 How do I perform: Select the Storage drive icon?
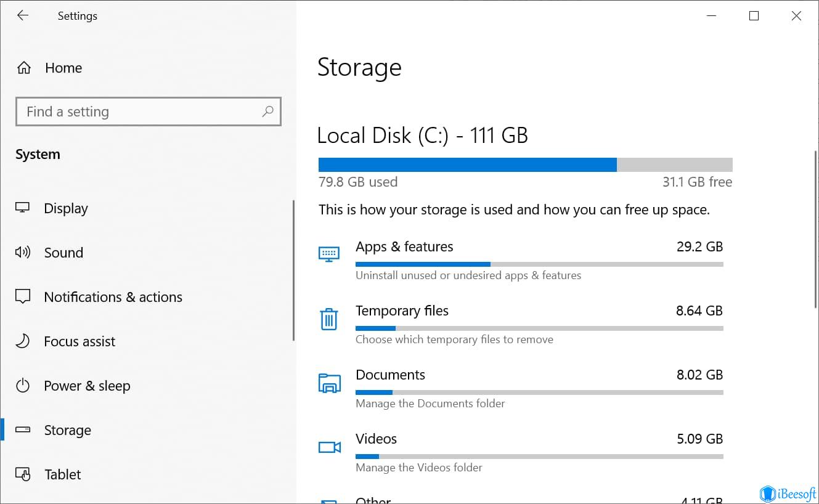(23, 430)
